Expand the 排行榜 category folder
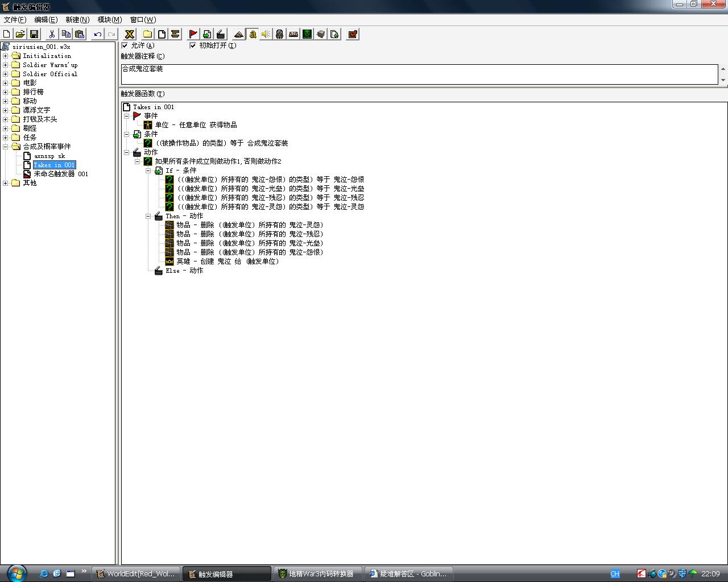 (6, 92)
